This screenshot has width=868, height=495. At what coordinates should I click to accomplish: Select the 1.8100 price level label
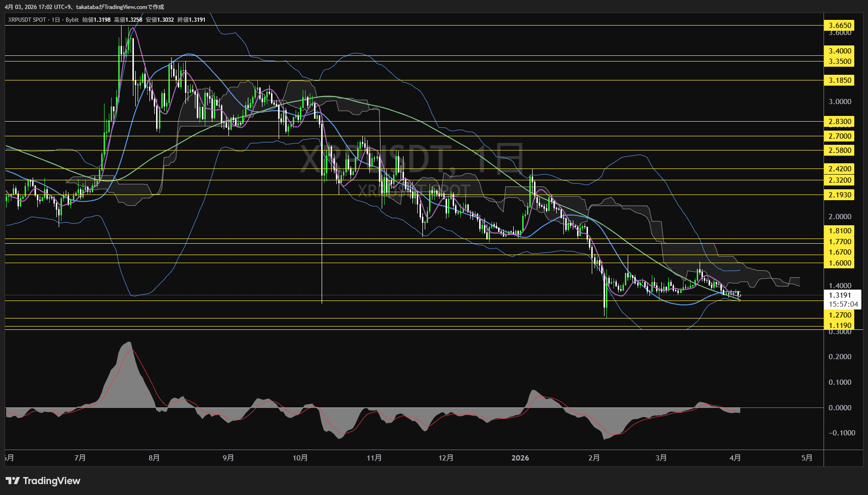840,231
